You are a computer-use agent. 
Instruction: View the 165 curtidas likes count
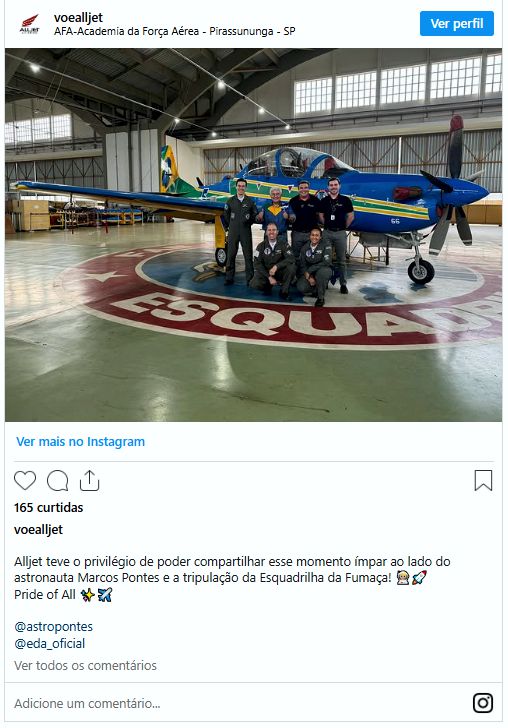(48, 507)
